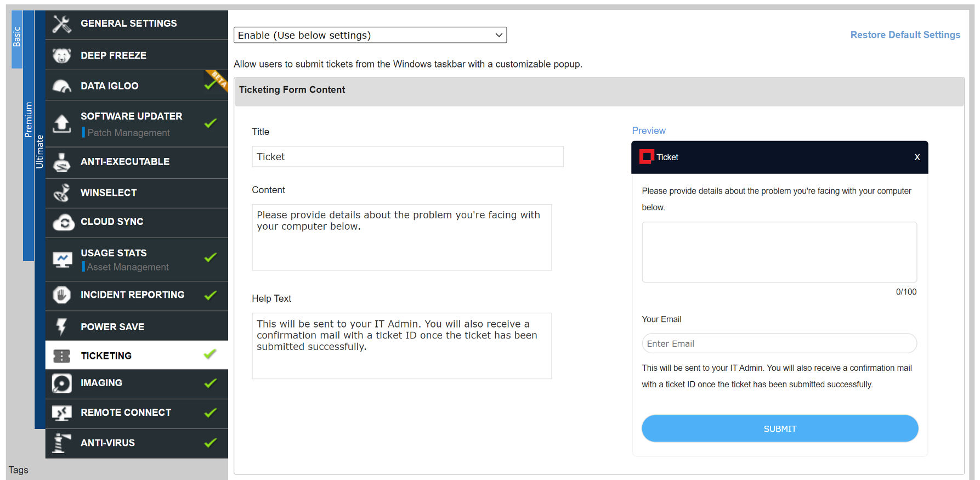Click the General Settings wrench icon

pos(62,24)
